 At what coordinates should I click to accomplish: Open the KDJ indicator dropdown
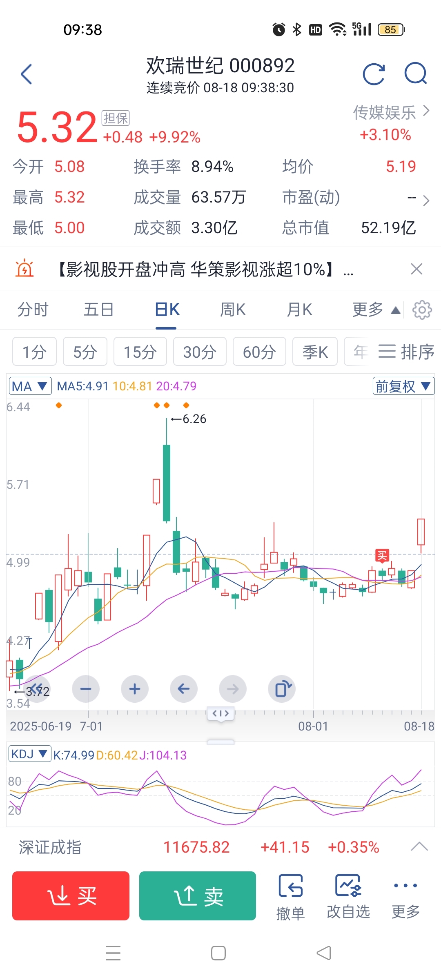click(x=30, y=754)
